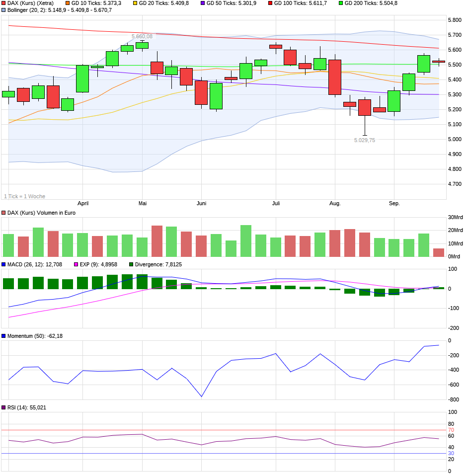Click the 5.029,75 low price annotation
The height and width of the screenshot is (476, 467).
coord(365,140)
